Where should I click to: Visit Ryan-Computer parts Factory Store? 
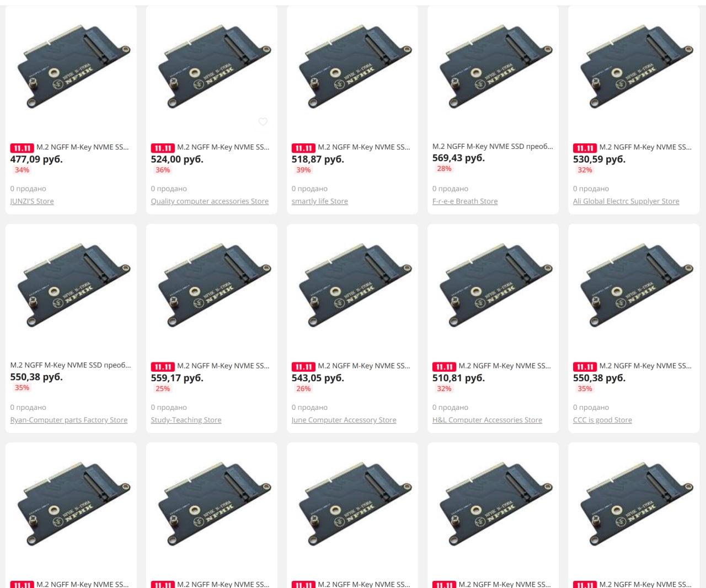pyautogui.click(x=69, y=420)
